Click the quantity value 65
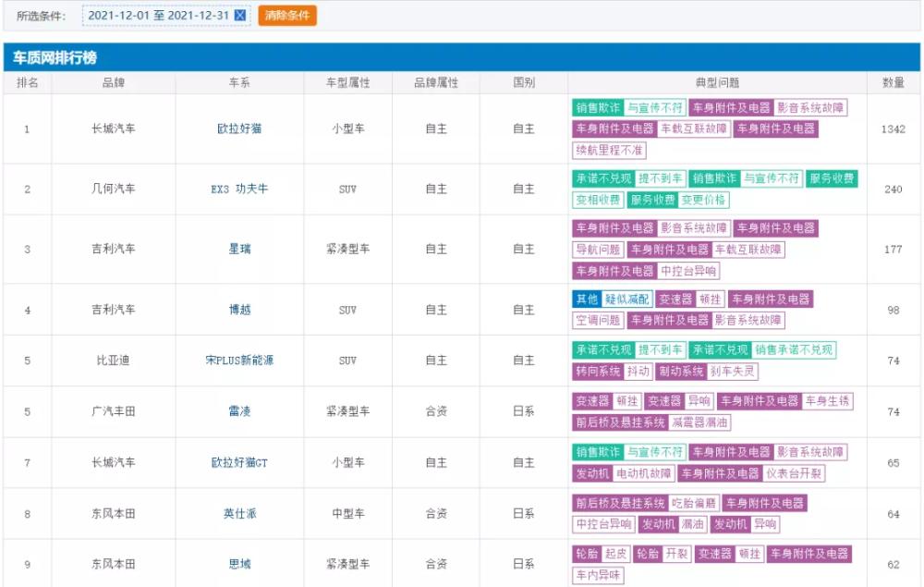 [893, 463]
